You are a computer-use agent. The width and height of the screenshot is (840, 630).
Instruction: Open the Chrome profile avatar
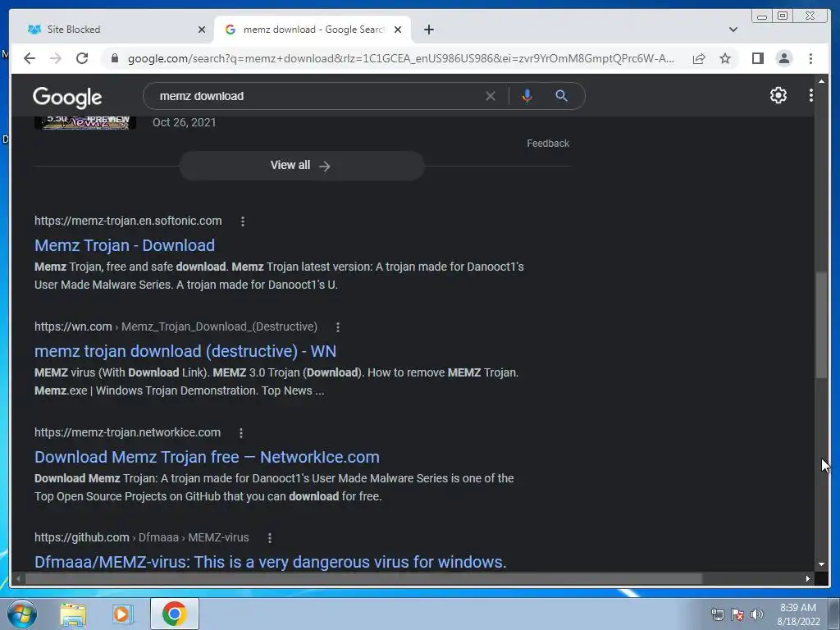click(783, 58)
